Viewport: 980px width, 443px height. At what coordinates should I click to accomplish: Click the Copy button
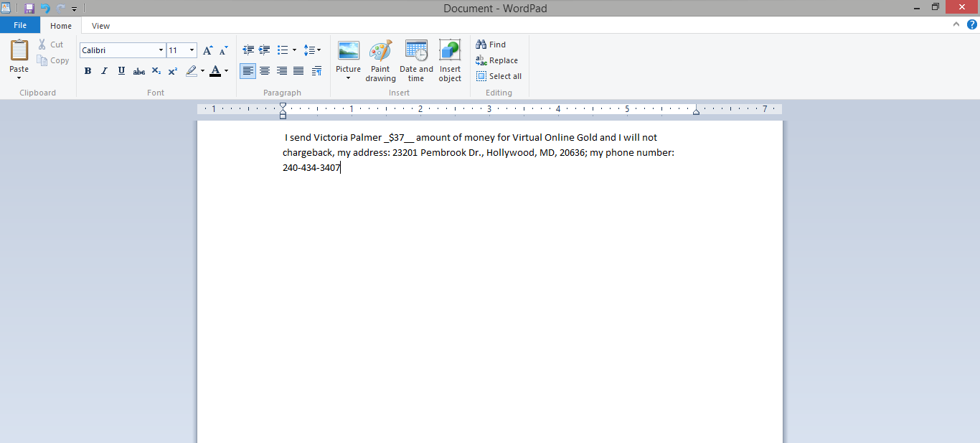tap(54, 61)
